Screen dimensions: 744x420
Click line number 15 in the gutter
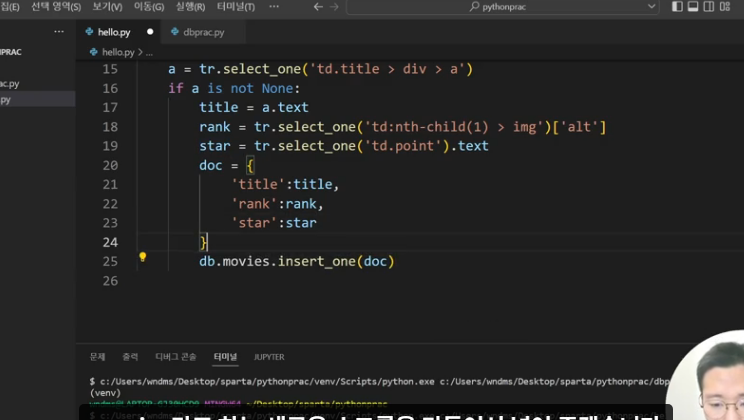[110, 69]
